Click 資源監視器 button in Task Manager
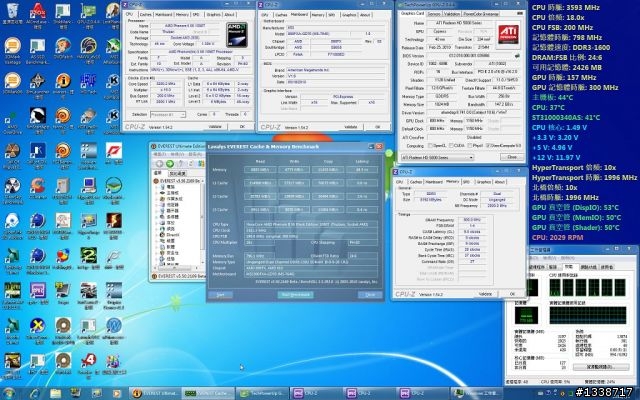 (599, 367)
